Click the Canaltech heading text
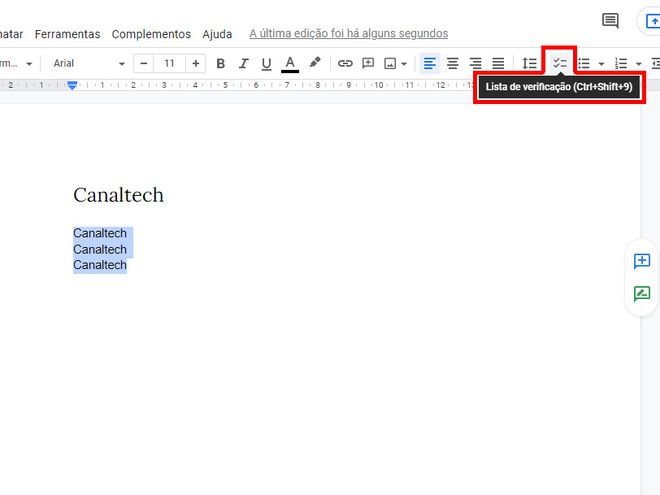The image size is (660, 495). 118,195
